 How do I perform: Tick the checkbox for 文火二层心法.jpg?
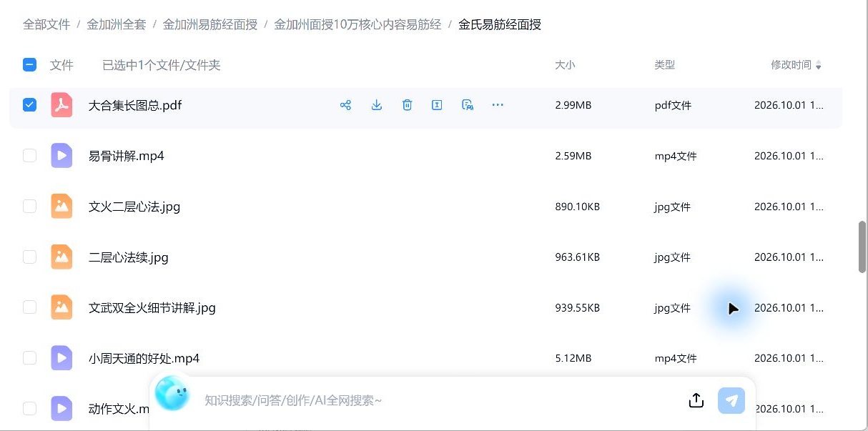29,207
